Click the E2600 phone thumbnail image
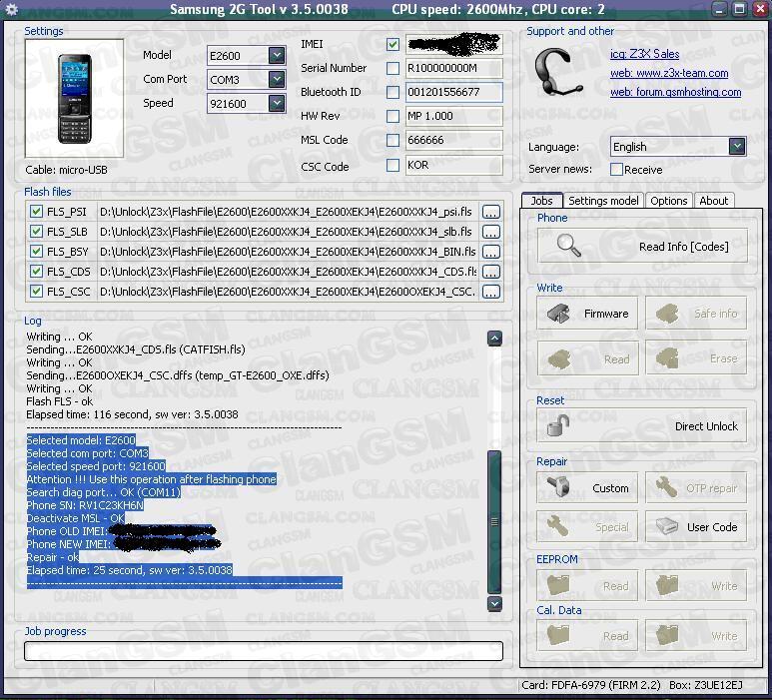The height and width of the screenshot is (700, 772). tap(74, 99)
